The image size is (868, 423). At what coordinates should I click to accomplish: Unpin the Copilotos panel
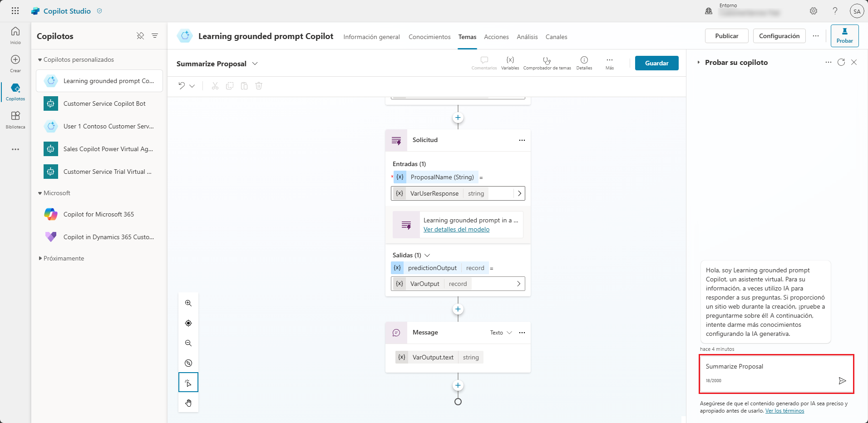coord(140,36)
